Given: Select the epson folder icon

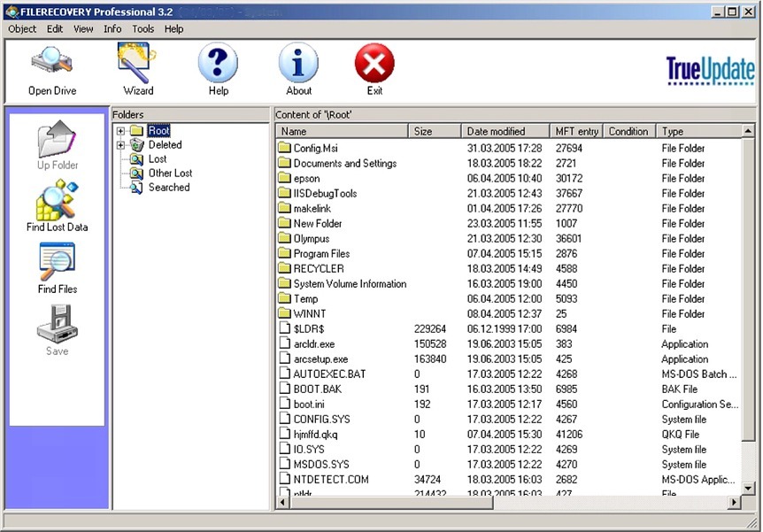Looking at the screenshot, I should click(284, 178).
